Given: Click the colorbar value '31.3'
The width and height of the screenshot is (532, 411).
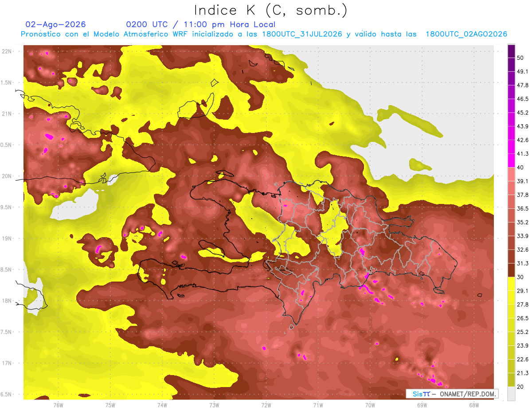Looking at the screenshot, I should [523, 263].
